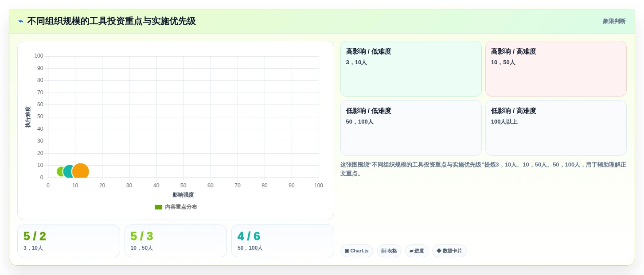Click the light green bubble in chart

click(x=60, y=172)
